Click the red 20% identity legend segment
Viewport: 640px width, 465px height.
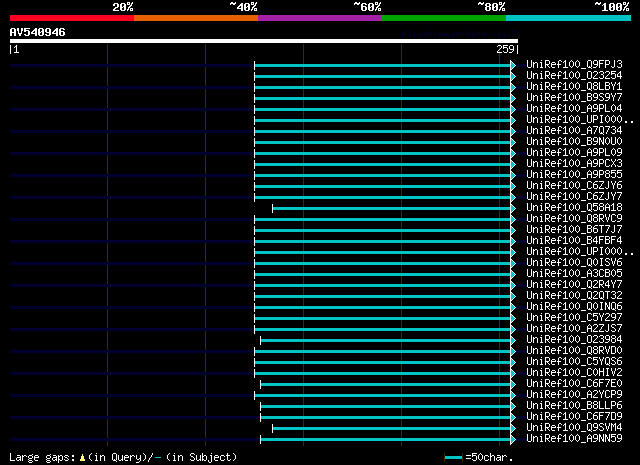[72, 18]
